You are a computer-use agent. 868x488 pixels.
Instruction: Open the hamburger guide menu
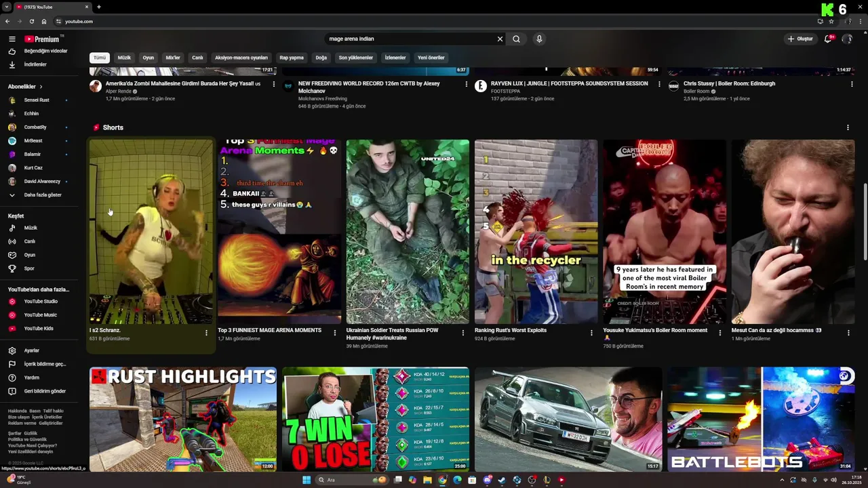point(12,39)
